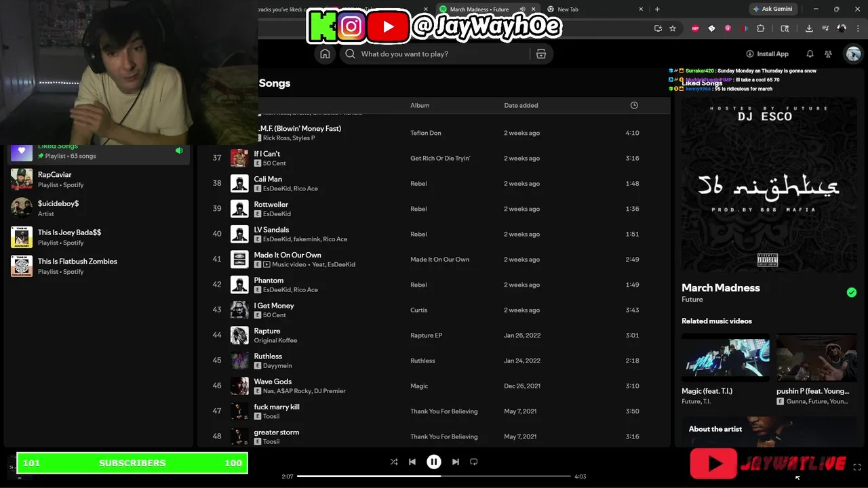Open Friend Activity icon in header
This screenshot has height=488, width=868.
tap(828, 54)
